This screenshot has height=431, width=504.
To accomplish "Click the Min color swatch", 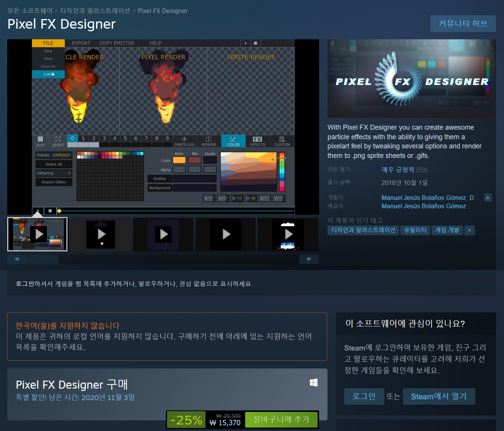I will [195, 160].
